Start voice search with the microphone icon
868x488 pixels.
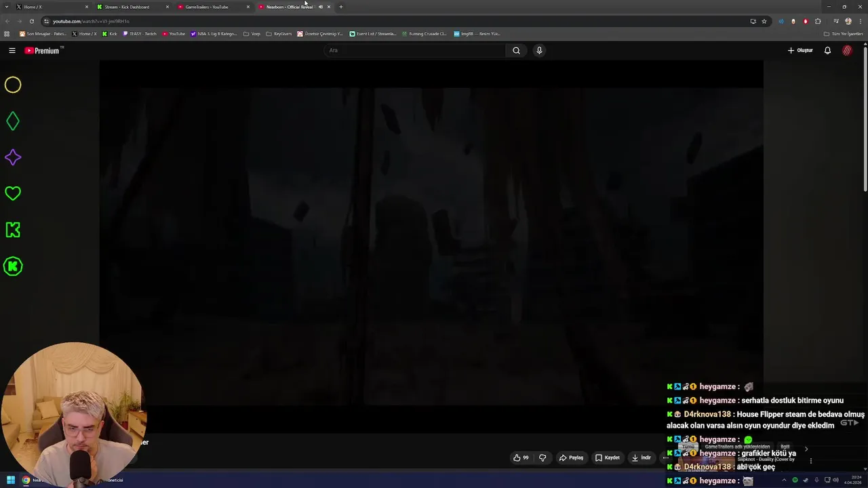(x=539, y=50)
